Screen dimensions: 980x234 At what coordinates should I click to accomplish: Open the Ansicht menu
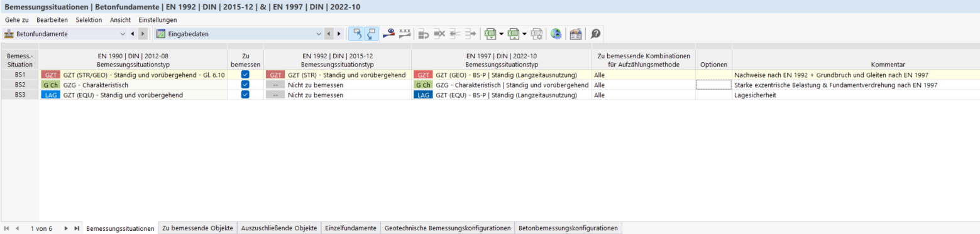[x=120, y=20]
